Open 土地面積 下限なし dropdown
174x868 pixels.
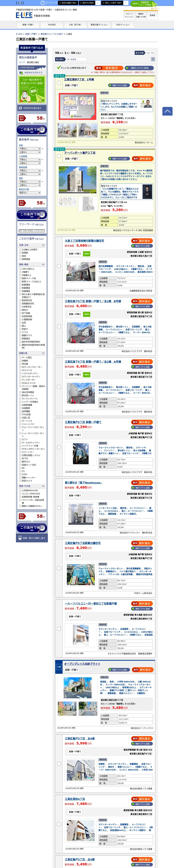pos(30,160)
